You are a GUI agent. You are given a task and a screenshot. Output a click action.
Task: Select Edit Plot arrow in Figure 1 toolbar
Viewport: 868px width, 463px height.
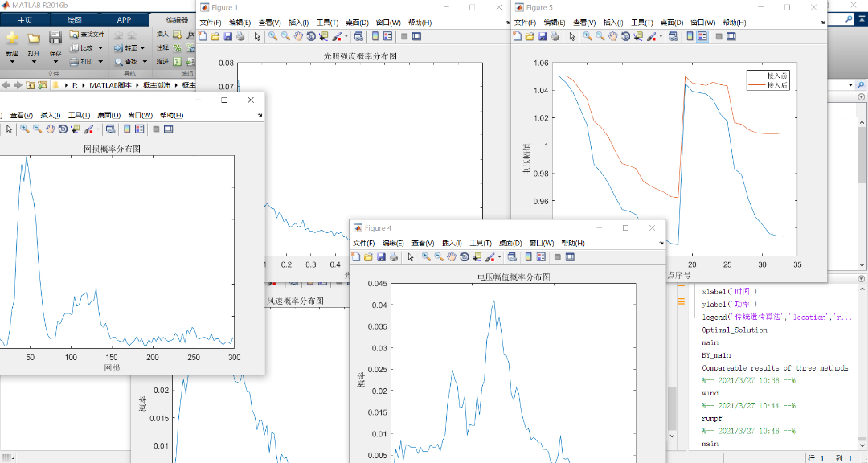[257, 36]
